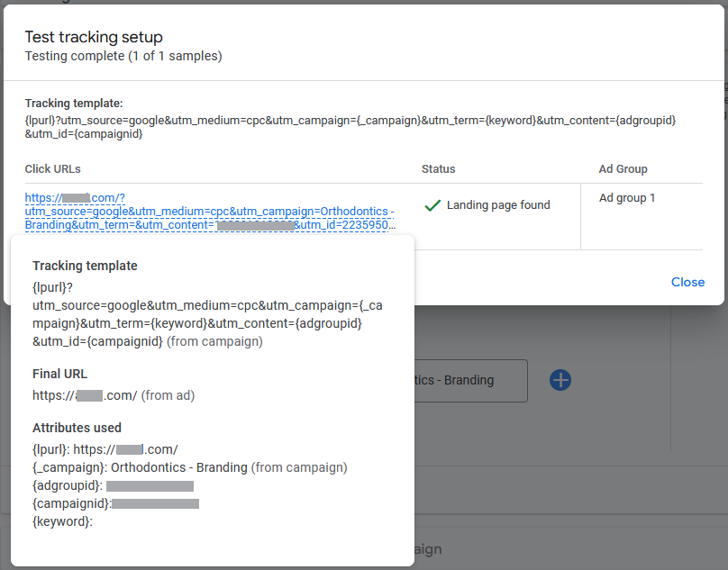This screenshot has width=728, height=570.
Task: Click the 'Tracking template:' label in dialog
Action: [x=74, y=103]
